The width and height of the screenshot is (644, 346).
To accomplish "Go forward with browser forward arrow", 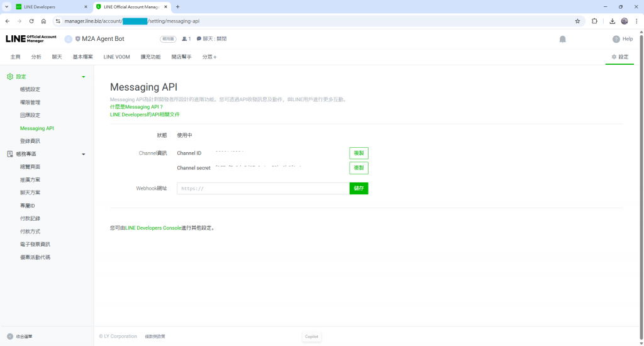I will [19, 21].
